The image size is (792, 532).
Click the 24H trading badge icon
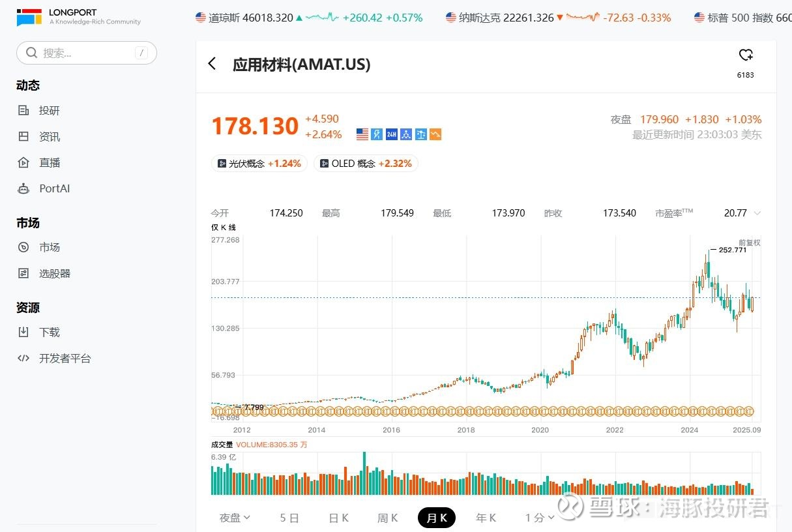pos(392,134)
